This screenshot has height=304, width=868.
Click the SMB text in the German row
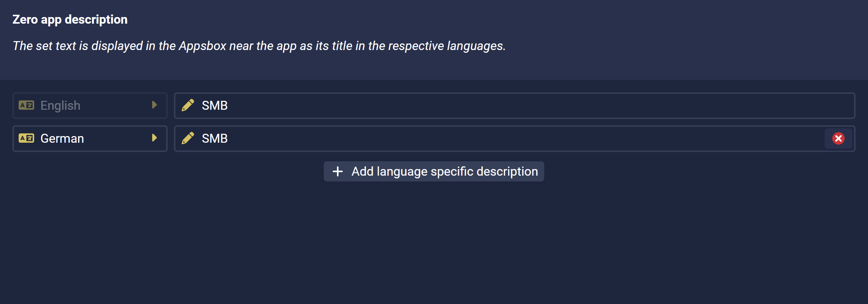[x=215, y=138]
